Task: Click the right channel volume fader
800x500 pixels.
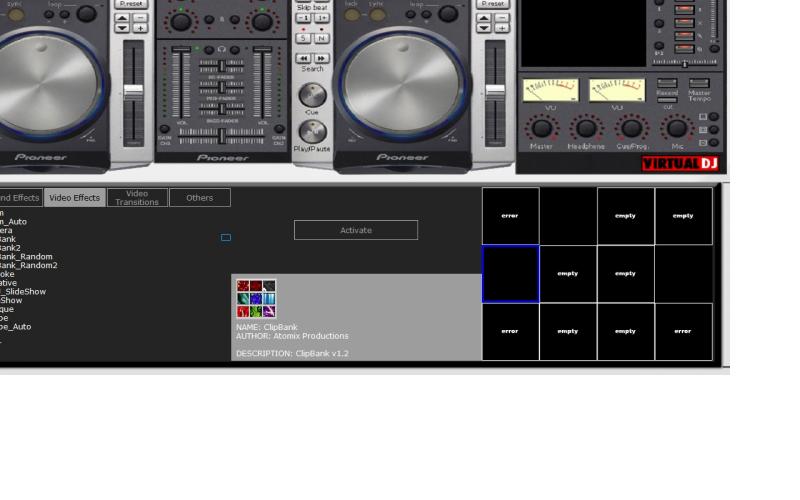Action: click(262, 49)
